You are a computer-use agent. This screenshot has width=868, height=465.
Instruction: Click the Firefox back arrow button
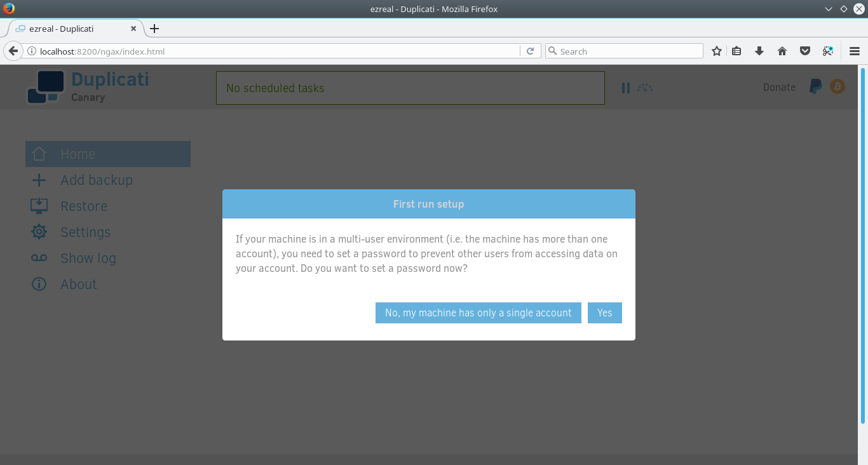pos(13,51)
